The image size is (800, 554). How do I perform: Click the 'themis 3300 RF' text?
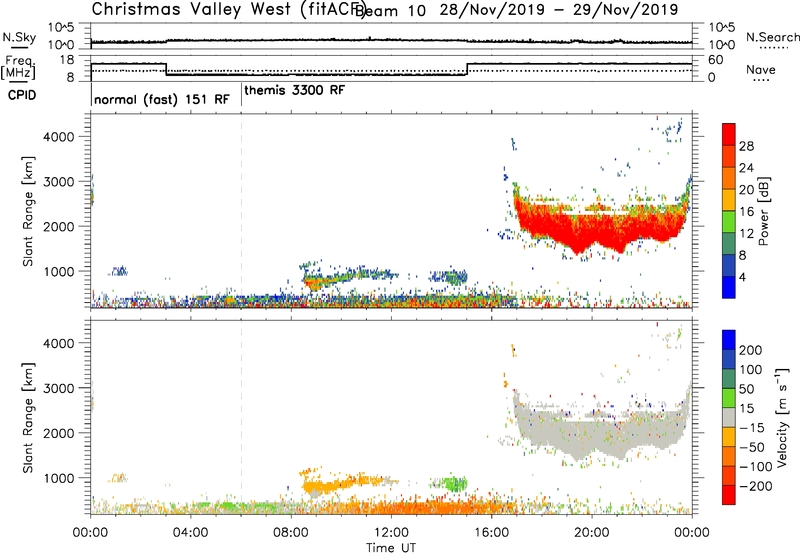[x=294, y=90]
